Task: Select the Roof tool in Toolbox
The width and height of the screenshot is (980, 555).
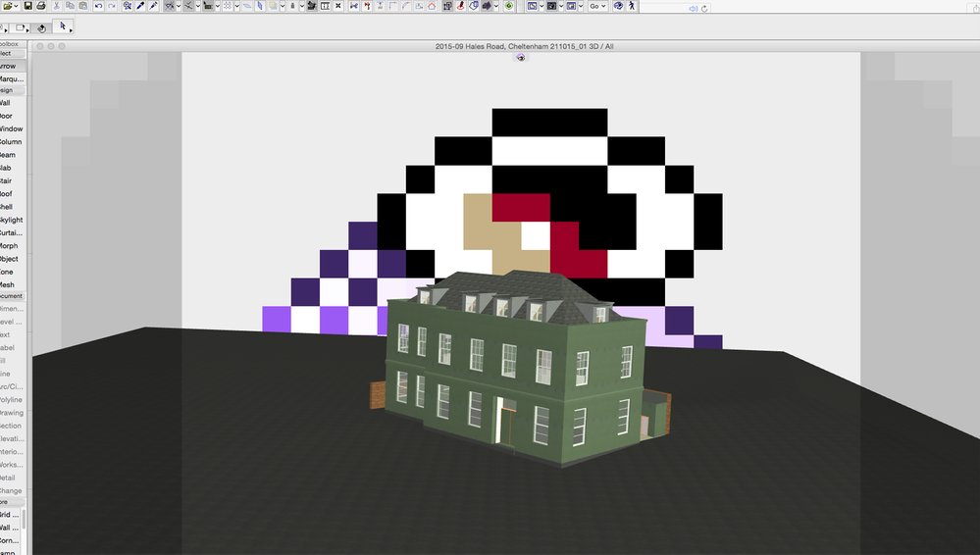Action: point(12,194)
